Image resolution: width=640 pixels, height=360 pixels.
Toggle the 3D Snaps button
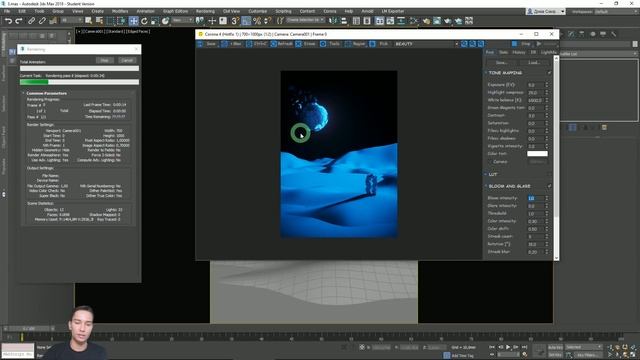[x=235, y=21]
